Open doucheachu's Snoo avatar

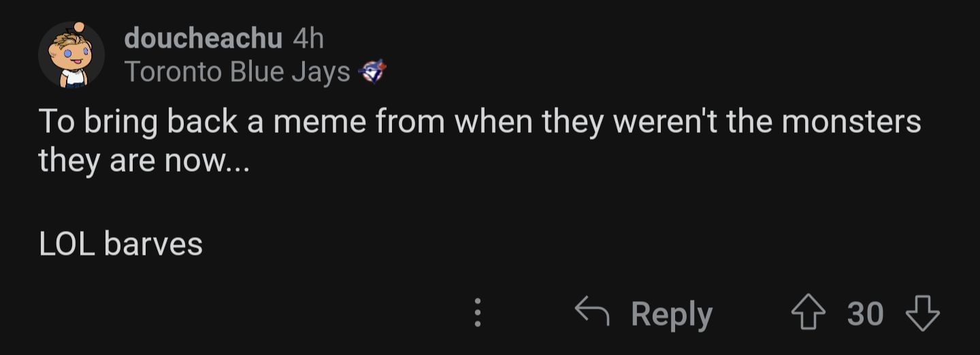pyautogui.click(x=71, y=56)
